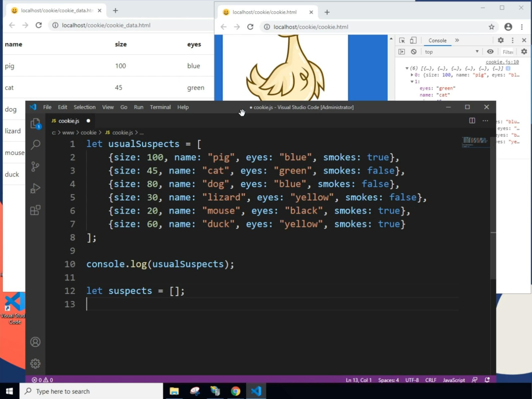Expand the logged array entry 0 for pig
The image size is (532, 399).
coord(412,75)
